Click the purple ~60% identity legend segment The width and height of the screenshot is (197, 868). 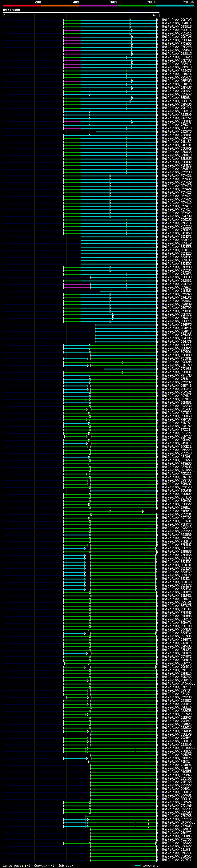pos(98,6)
